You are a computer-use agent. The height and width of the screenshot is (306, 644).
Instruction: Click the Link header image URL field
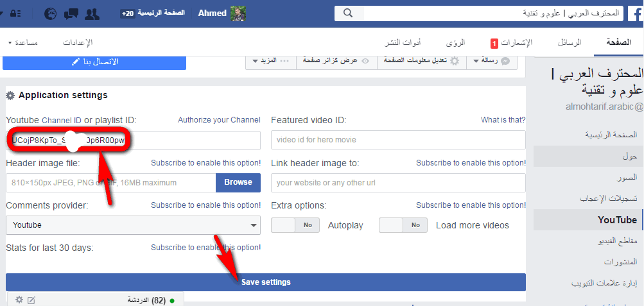398,183
